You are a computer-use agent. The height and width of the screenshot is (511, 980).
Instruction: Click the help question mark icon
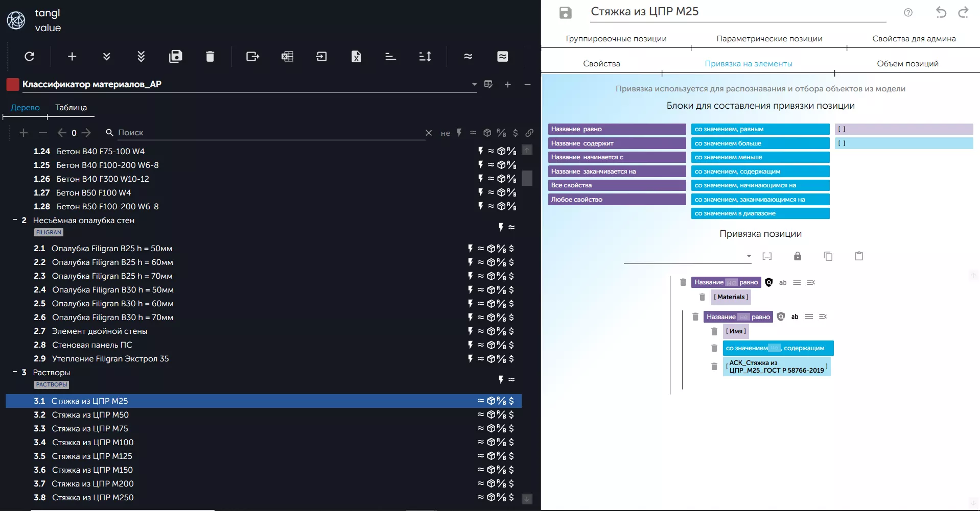click(x=908, y=13)
